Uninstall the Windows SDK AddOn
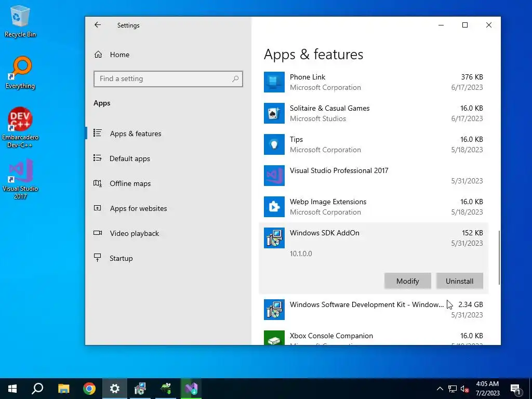 coord(459,281)
